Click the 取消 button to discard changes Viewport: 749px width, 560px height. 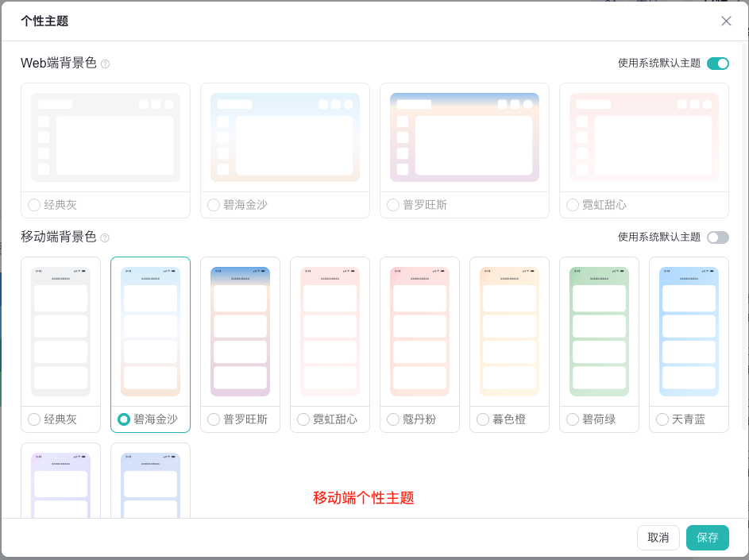point(658,537)
